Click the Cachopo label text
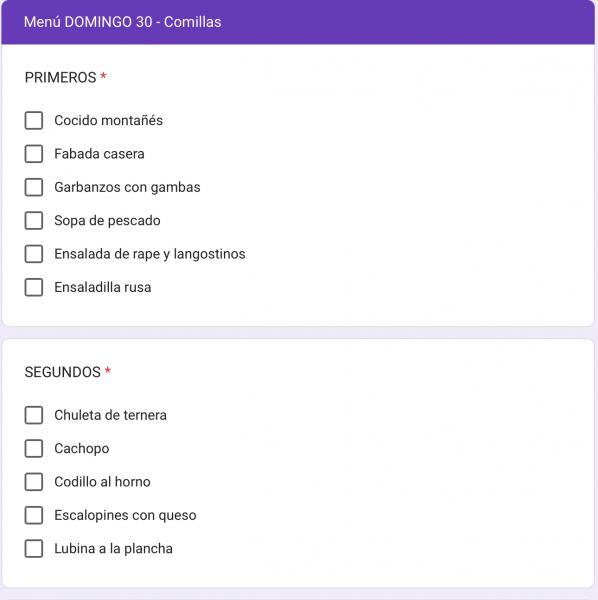This screenshot has width=598, height=600. (x=82, y=449)
